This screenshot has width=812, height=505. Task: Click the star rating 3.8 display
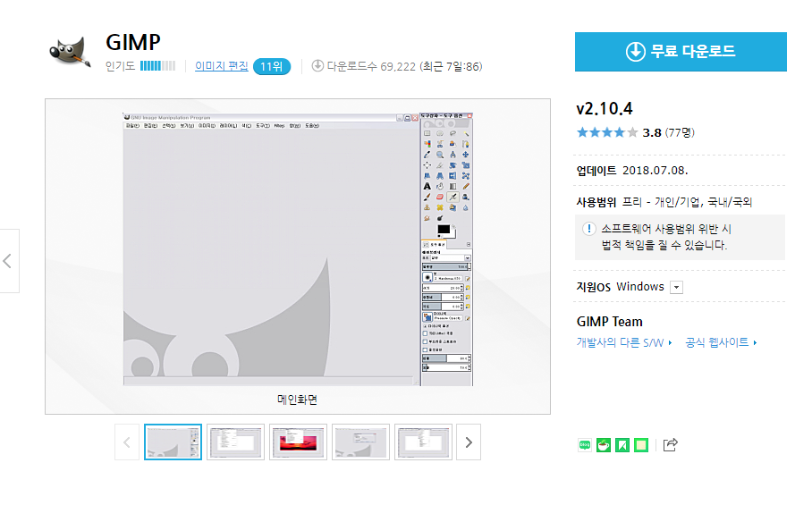click(619, 132)
